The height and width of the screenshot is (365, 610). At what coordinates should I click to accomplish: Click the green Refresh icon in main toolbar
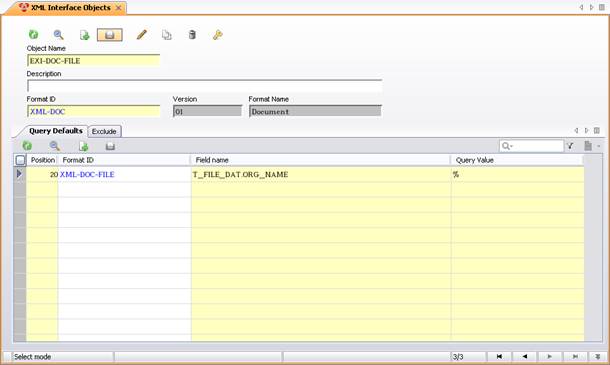[x=33, y=35]
